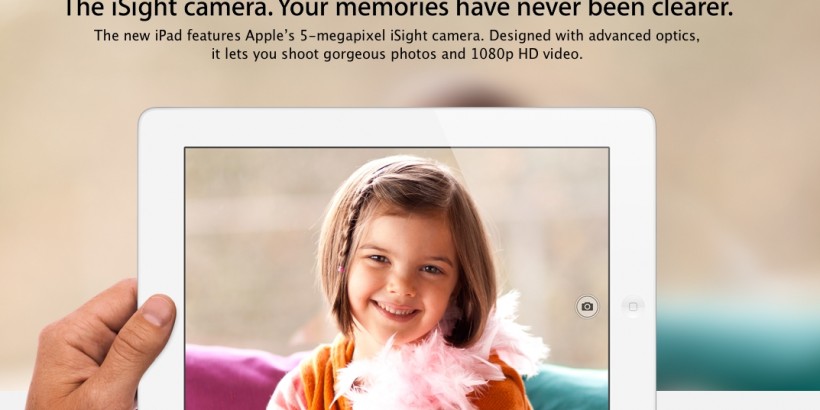Click the '1080p HD video' text line

click(397, 54)
